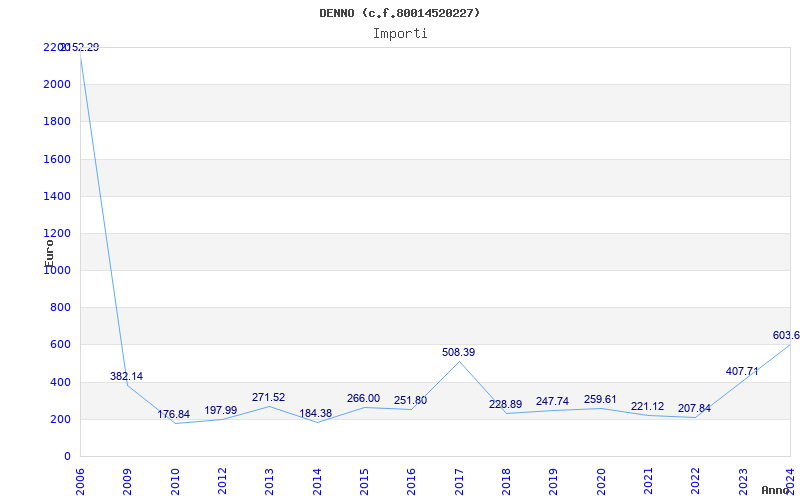Click the 0 y-axis value

[x=67, y=457]
